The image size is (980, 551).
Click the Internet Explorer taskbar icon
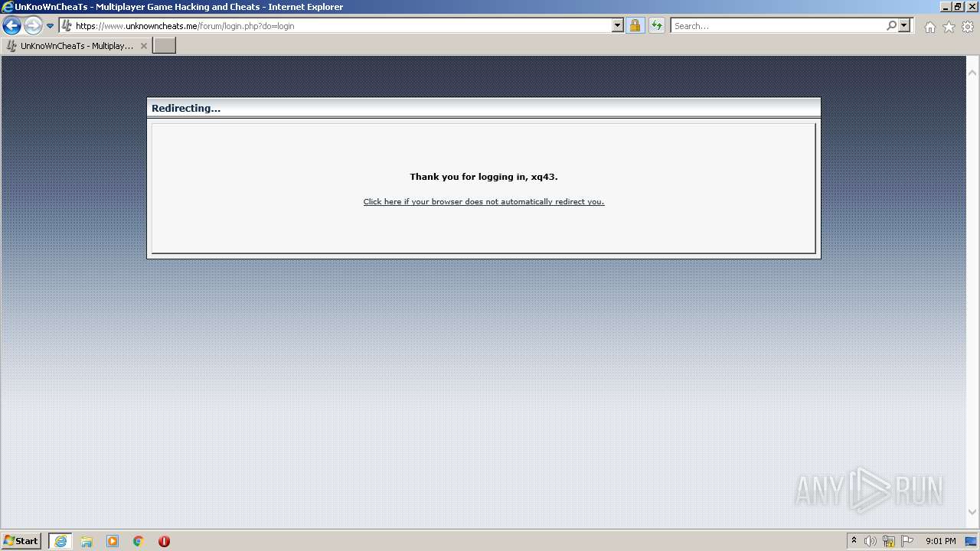pyautogui.click(x=60, y=541)
